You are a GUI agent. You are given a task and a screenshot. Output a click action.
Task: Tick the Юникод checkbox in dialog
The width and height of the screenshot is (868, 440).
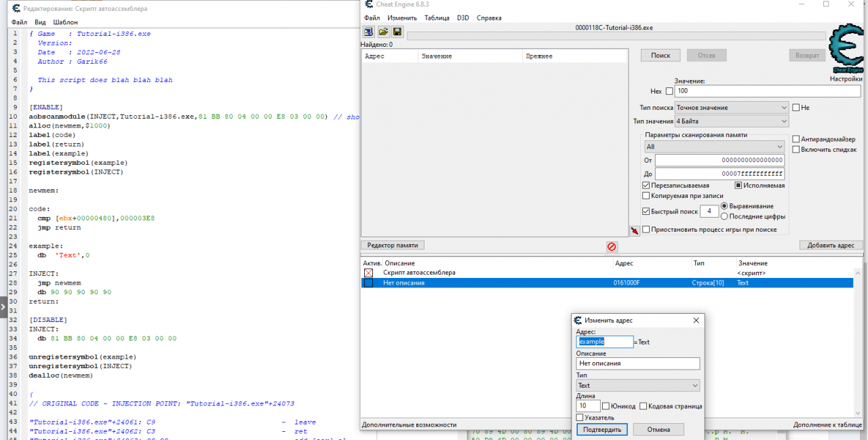(606, 406)
